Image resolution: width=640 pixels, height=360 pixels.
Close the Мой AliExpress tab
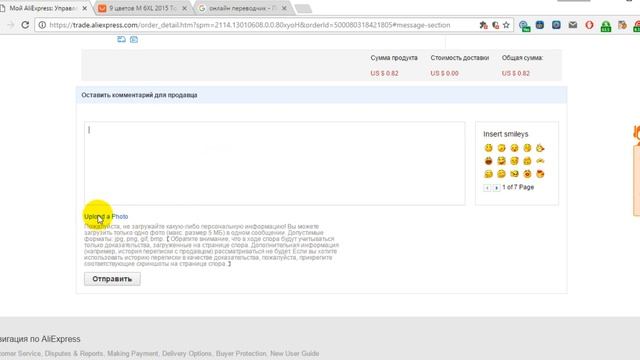pyautogui.click(x=85, y=8)
